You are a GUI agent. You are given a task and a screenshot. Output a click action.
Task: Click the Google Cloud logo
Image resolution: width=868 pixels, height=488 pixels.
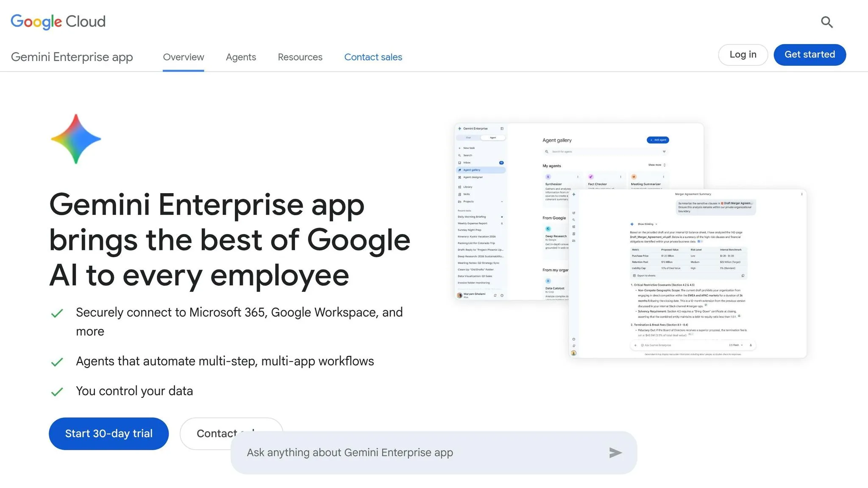58,22
